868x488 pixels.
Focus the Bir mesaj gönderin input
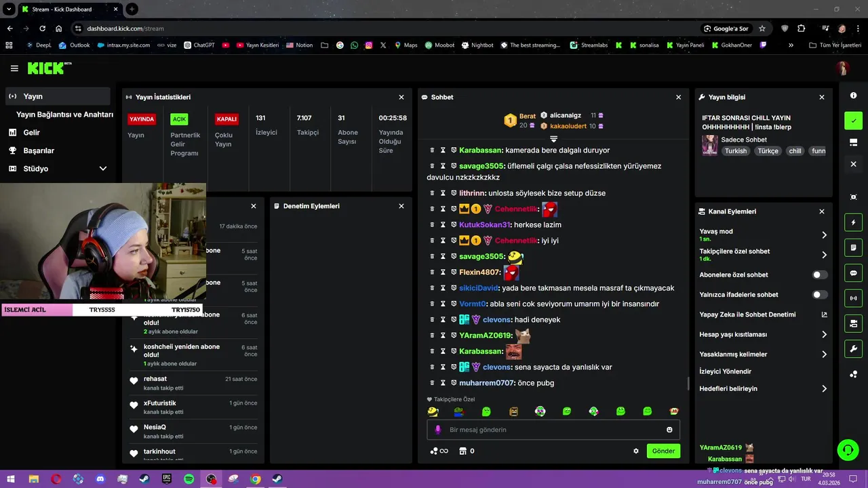[553, 430]
